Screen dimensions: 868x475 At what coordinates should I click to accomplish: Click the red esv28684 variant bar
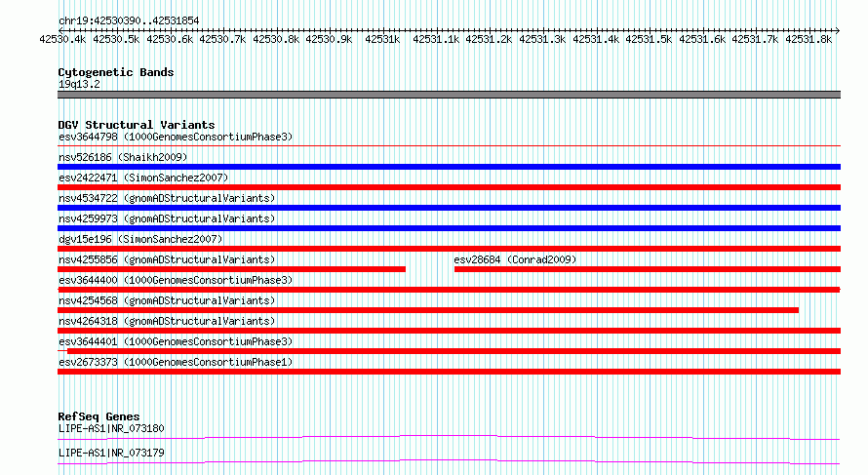648,269
